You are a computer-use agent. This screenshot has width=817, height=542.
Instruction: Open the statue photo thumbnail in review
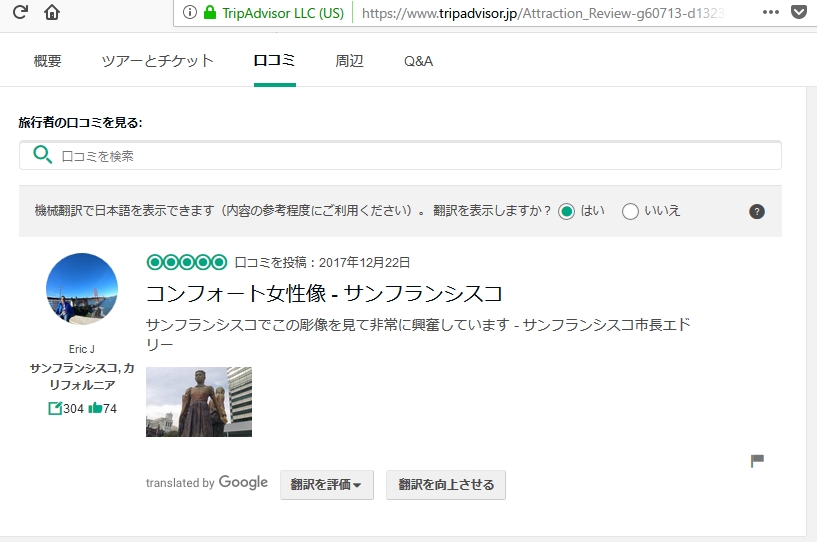click(199, 402)
